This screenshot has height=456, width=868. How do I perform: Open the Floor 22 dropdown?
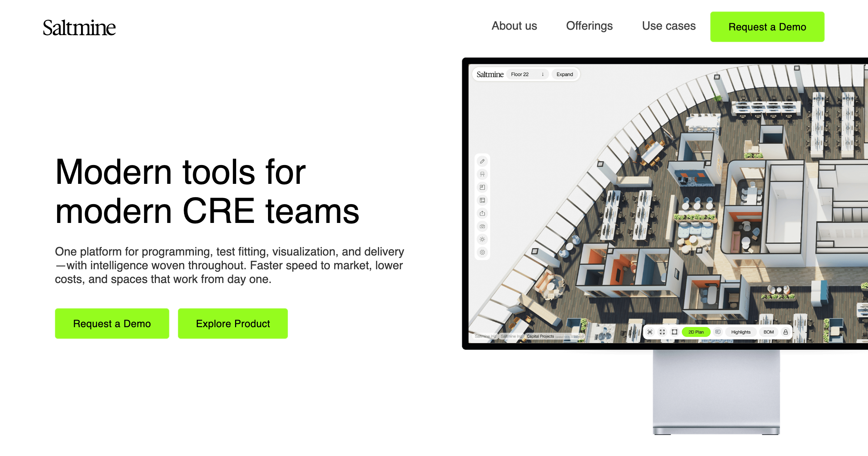(527, 74)
